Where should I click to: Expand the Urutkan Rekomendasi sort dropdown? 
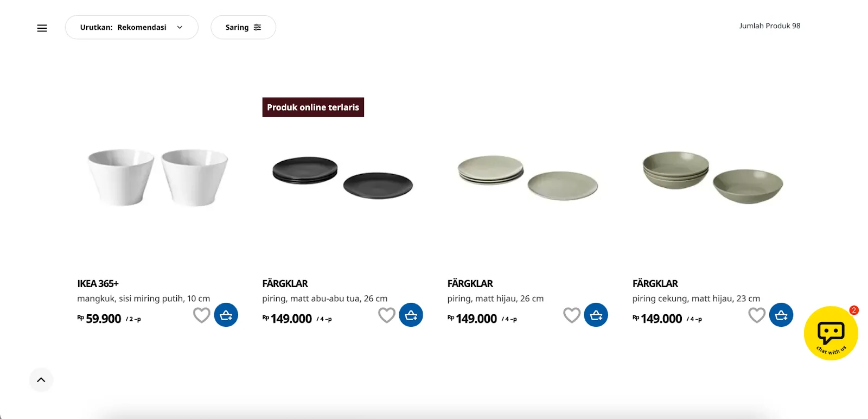pos(131,27)
